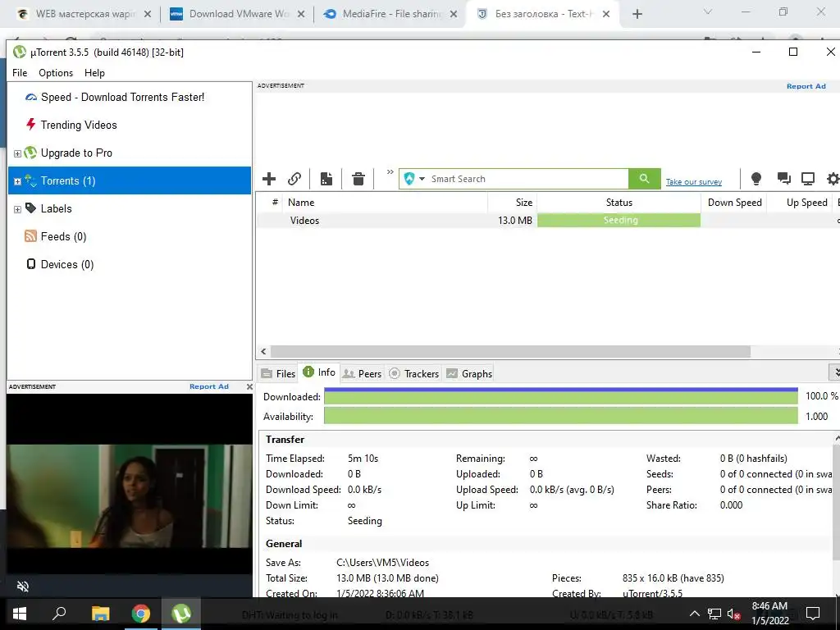
Task: Open the Options menu
Action: (56, 73)
